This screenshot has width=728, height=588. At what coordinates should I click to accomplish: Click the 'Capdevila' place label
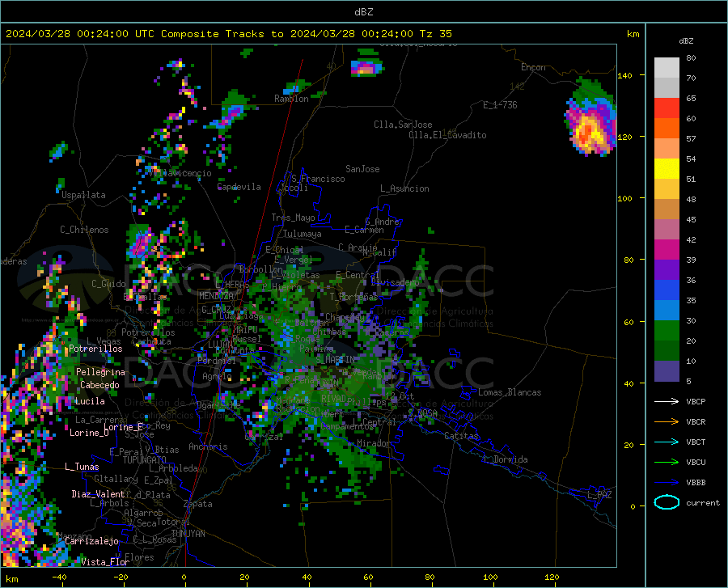[239, 187]
